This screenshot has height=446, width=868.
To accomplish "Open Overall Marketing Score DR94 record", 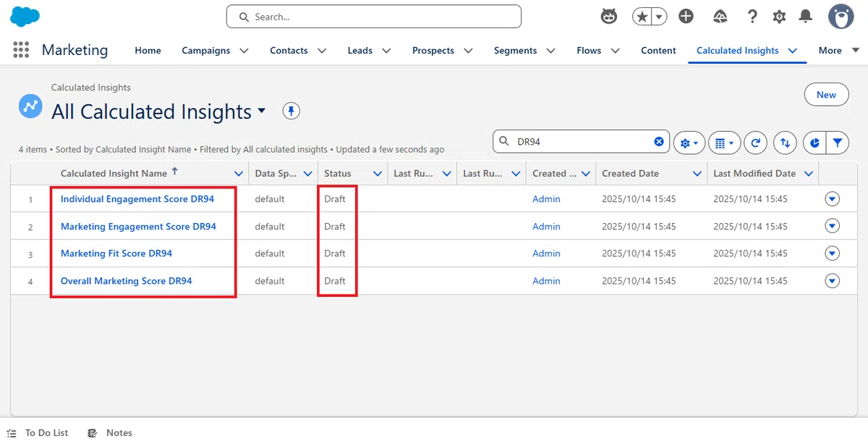I will coord(127,281).
